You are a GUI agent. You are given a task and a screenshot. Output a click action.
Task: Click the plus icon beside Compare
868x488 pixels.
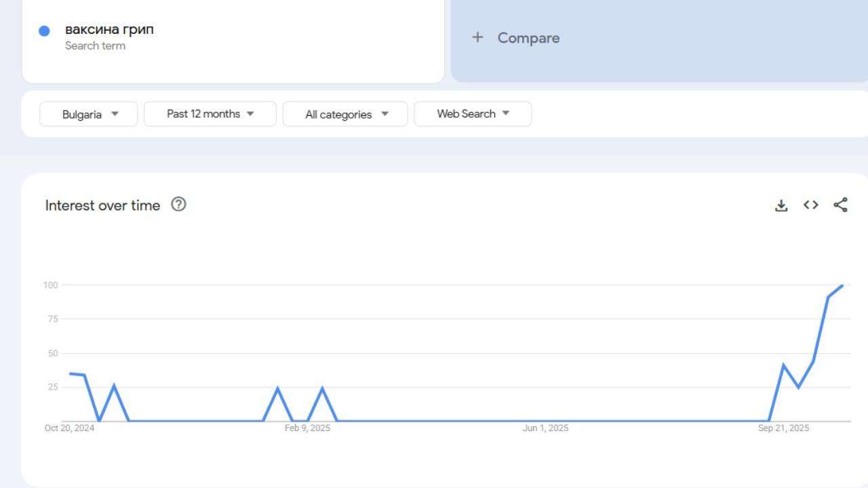[x=477, y=38]
